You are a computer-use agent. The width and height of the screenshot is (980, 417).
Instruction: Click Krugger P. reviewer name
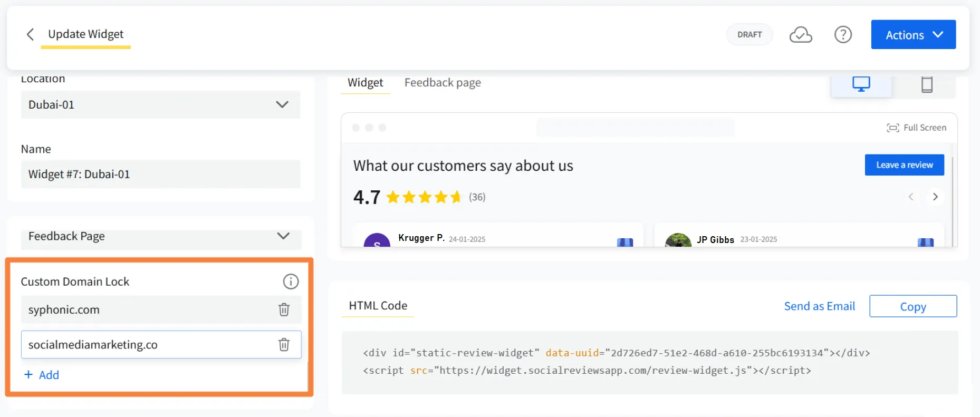pos(421,238)
